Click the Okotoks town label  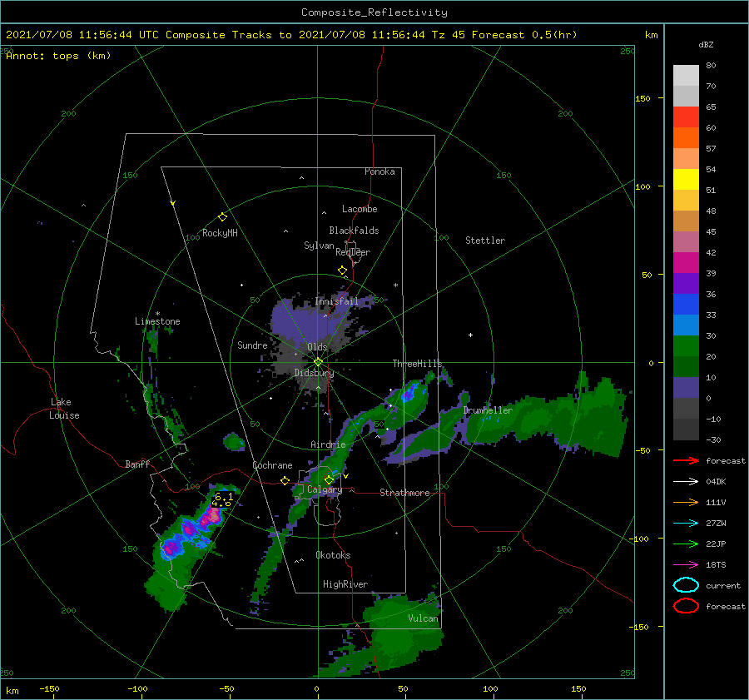[x=333, y=555]
